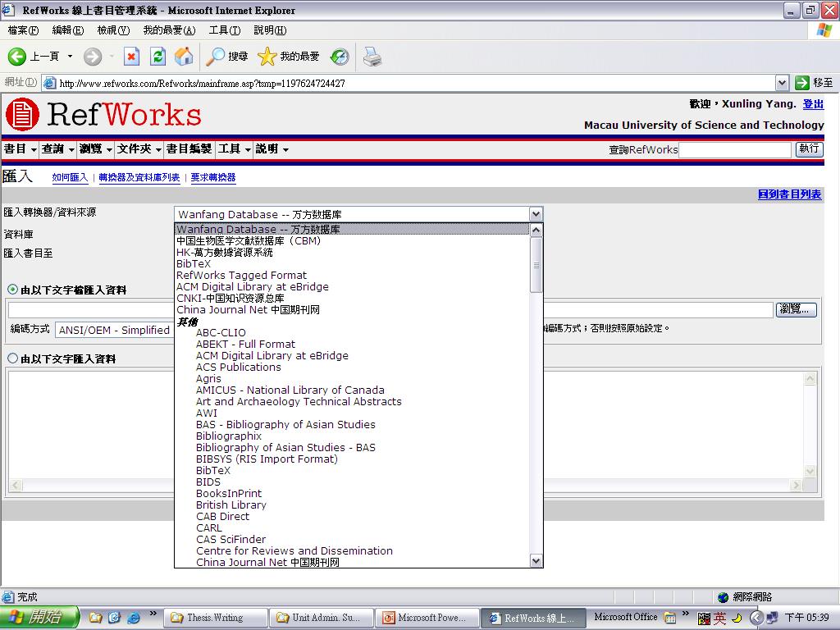Click the 瀏覽... browse file button
This screenshot has width=840, height=630.
tap(797, 309)
